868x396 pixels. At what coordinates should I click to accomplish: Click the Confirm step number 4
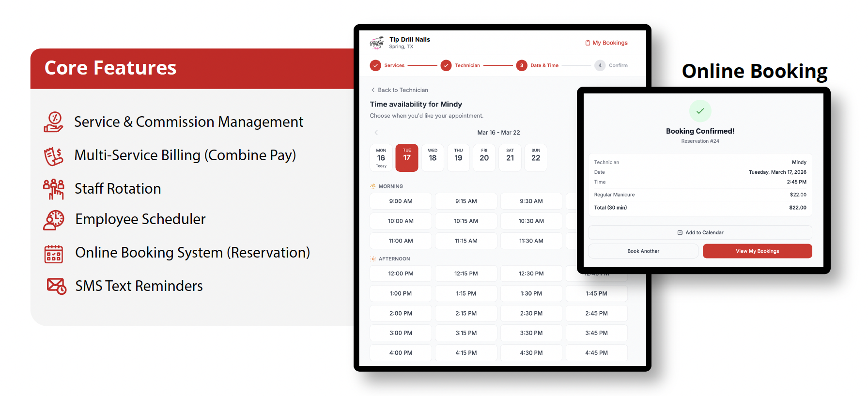pos(600,65)
